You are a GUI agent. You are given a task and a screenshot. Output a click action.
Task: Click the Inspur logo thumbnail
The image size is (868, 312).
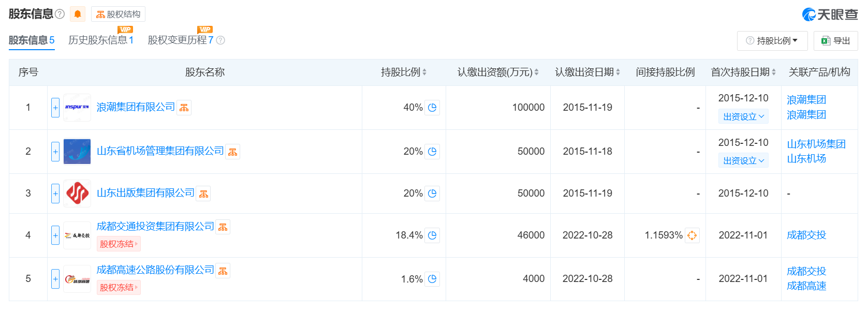pyautogui.click(x=77, y=108)
